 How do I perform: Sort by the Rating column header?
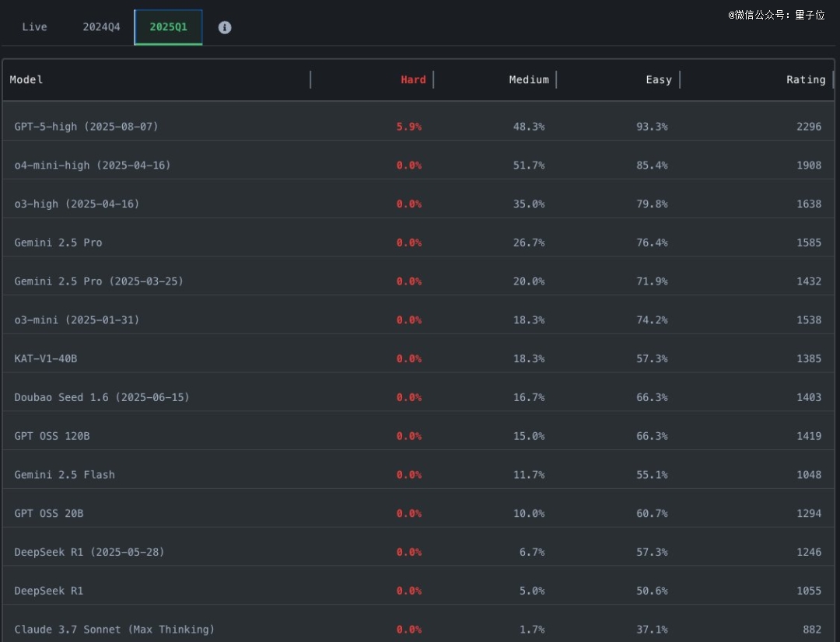(806, 80)
